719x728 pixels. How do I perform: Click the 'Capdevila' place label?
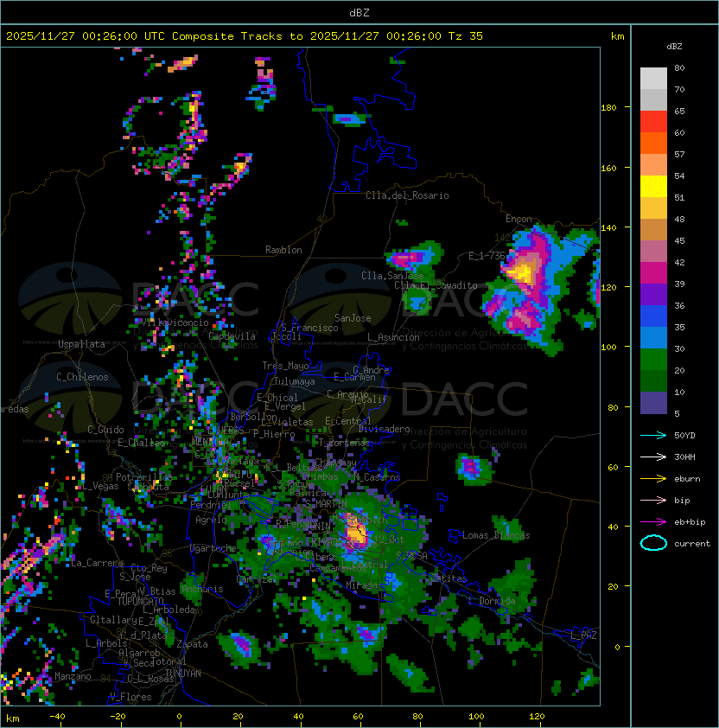232,336
